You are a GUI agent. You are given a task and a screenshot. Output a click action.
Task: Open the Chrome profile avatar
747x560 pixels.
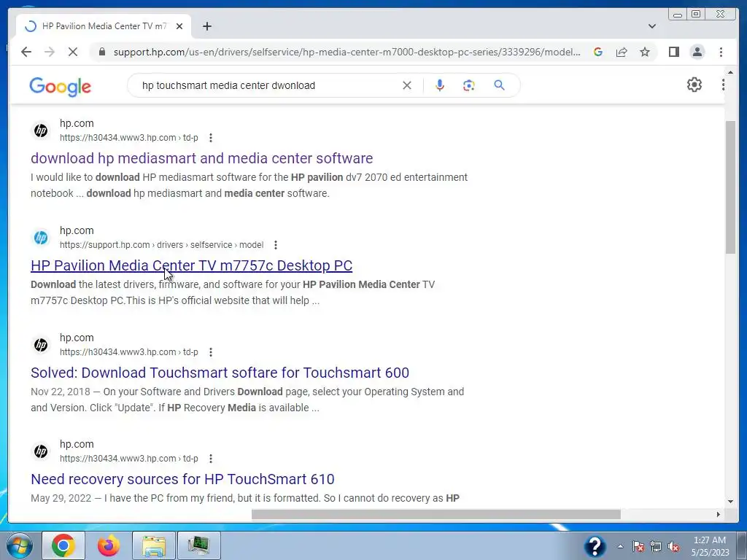697,52
